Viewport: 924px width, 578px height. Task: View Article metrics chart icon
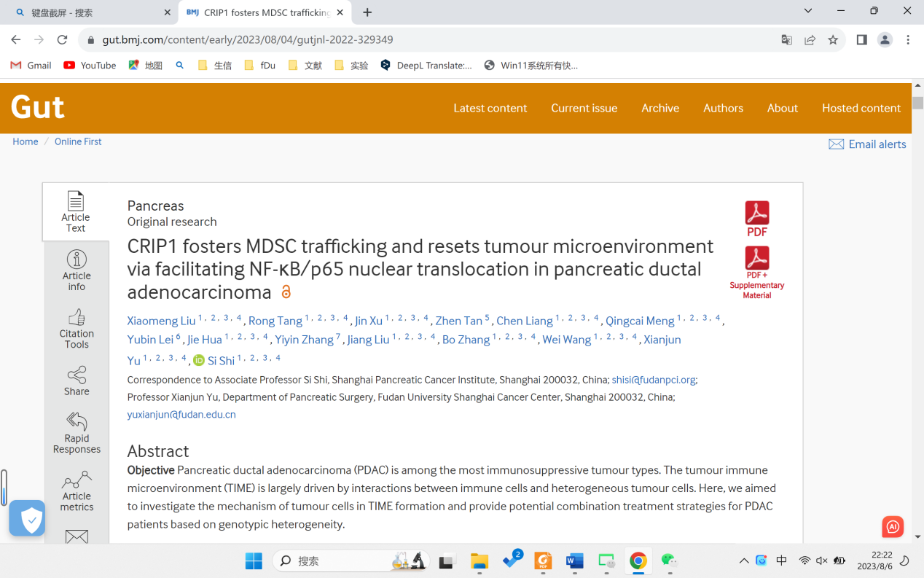tap(77, 480)
